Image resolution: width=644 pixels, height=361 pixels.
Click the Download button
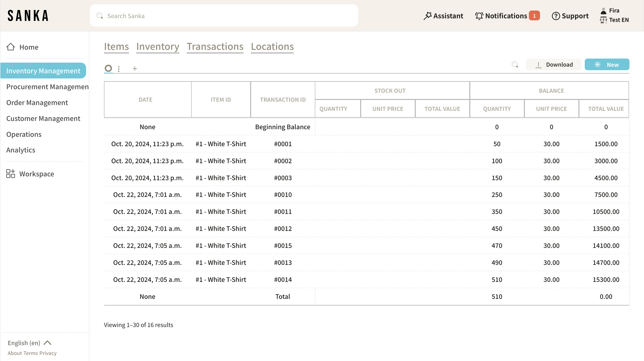click(554, 65)
